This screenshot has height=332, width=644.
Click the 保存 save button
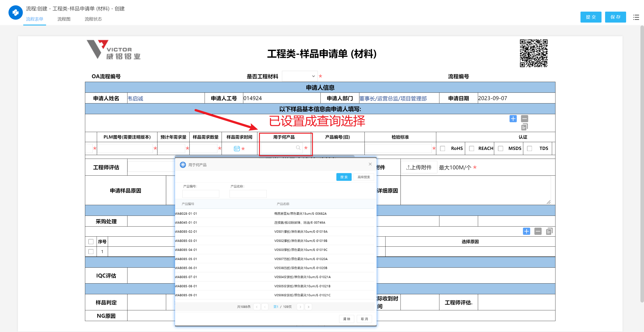[615, 17]
